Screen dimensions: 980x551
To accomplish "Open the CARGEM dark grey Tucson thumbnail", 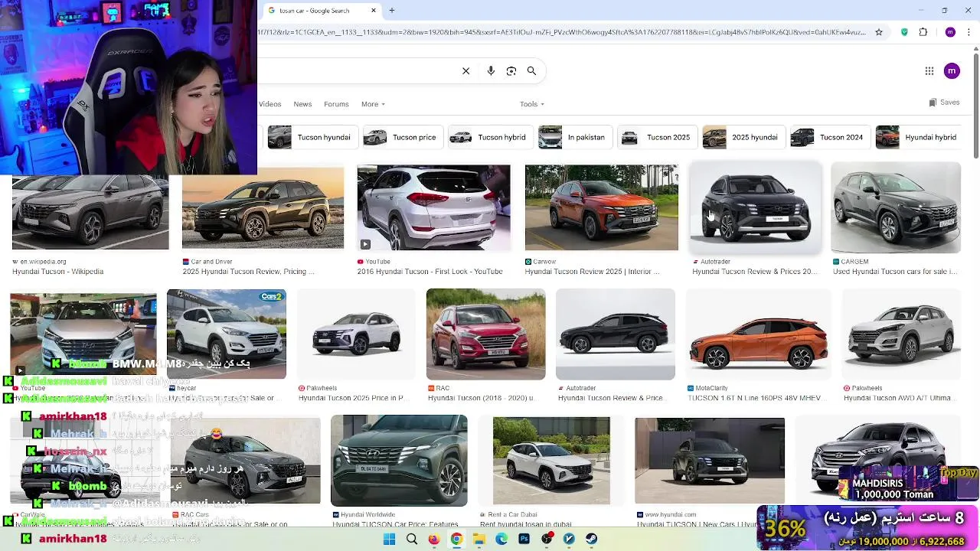I will click(896, 207).
